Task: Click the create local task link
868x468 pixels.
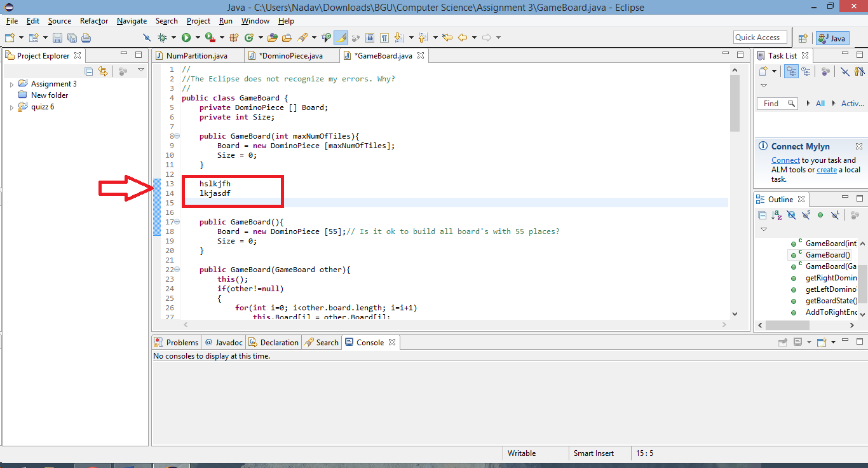Action: coord(827,170)
